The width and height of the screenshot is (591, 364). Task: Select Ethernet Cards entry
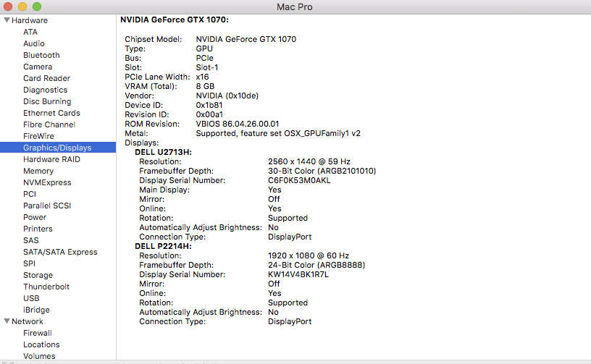(x=51, y=113)
